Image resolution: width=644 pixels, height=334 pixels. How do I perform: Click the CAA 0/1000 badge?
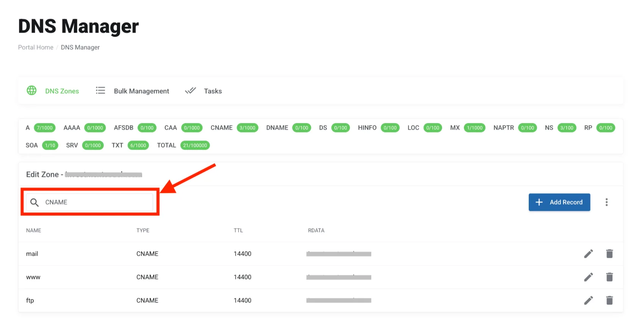(x=192, y=128)
